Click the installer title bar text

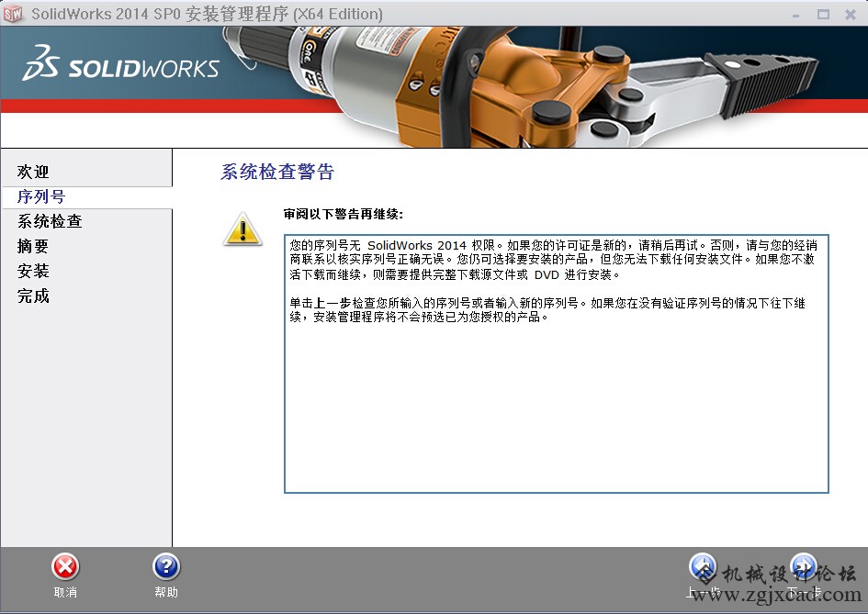(x=207, y=14)
